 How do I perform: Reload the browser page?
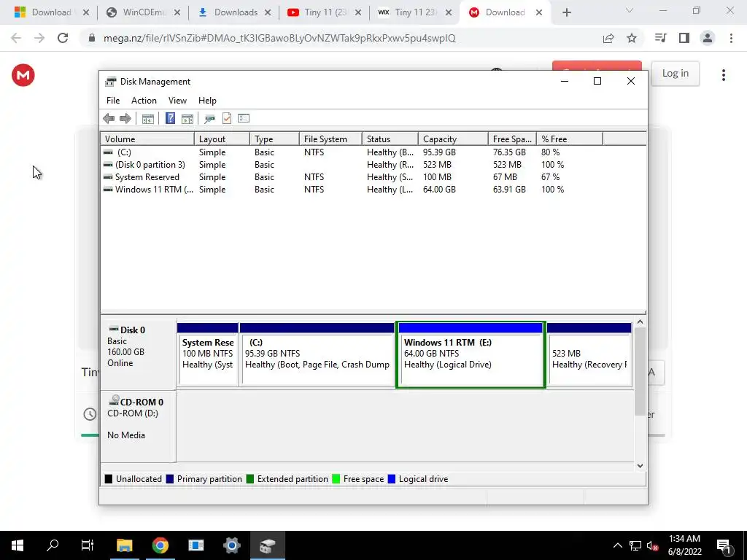(63, 38)
